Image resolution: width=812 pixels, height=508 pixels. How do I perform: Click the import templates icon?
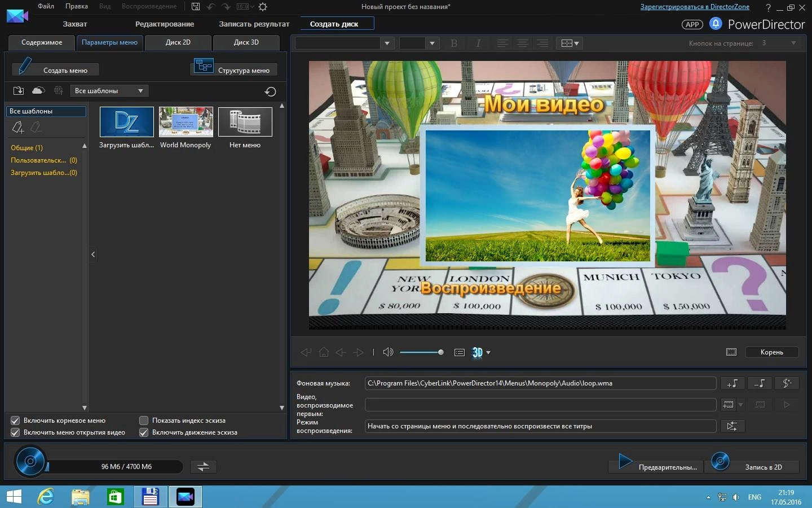(19, 90)
